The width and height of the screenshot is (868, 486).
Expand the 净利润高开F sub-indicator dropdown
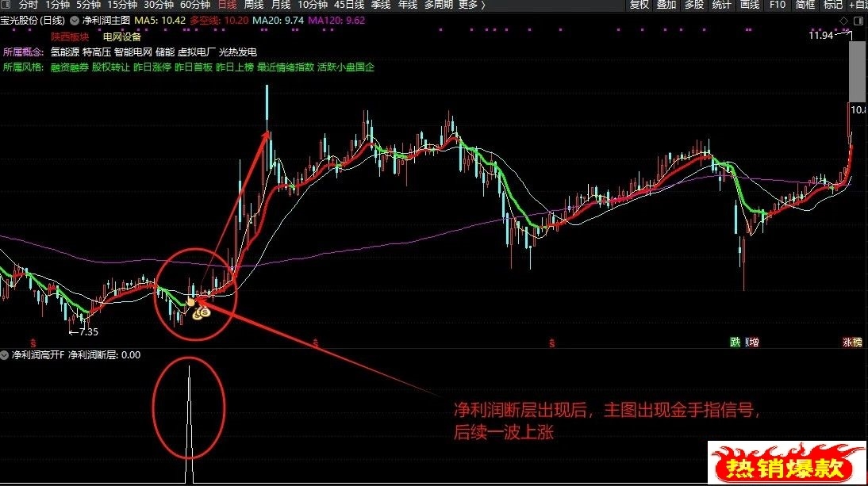coord(5,355)
